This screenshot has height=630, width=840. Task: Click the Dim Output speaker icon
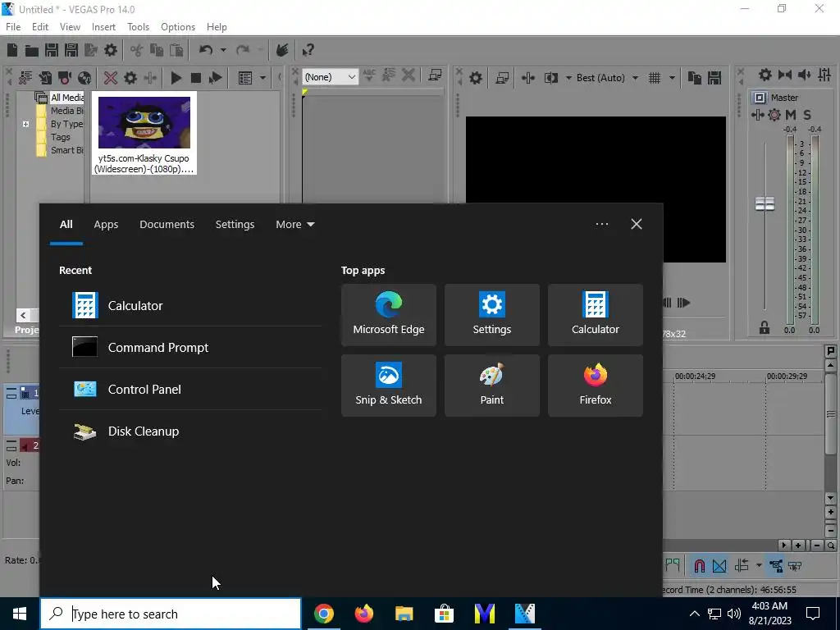pyautogui.click(x=805, y=75)
